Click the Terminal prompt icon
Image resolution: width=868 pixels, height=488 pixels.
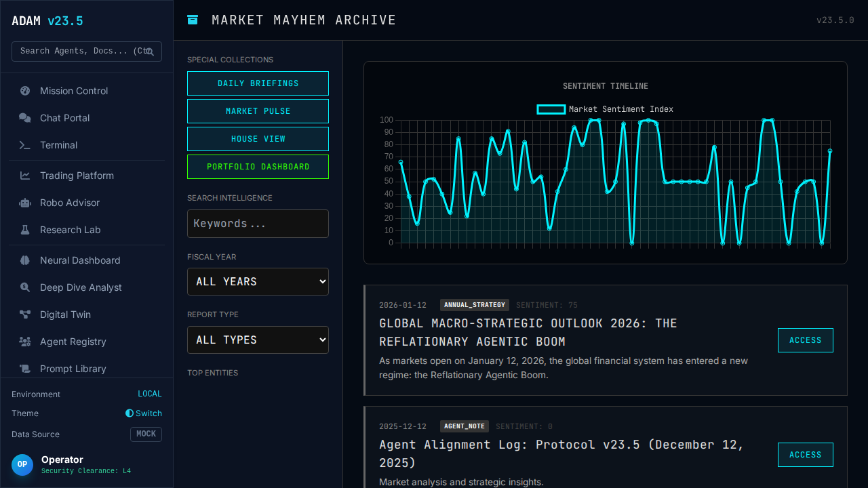(25, 145)
